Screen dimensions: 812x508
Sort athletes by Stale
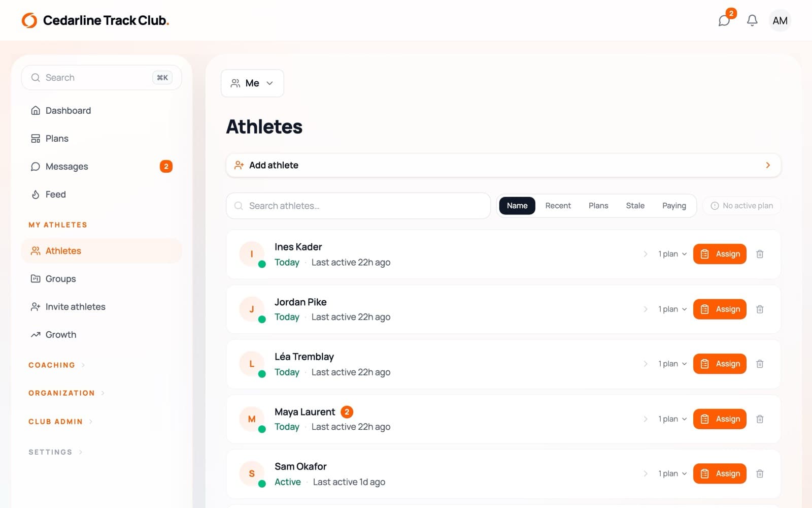[x=635, y=206]
